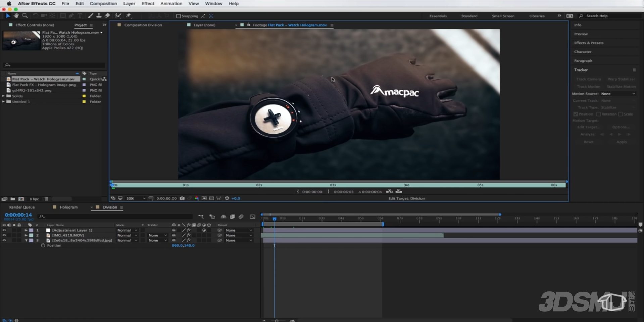Open the Libraries workspace
The width and height of the screenshot is (644, 322).
pos(537,16)
